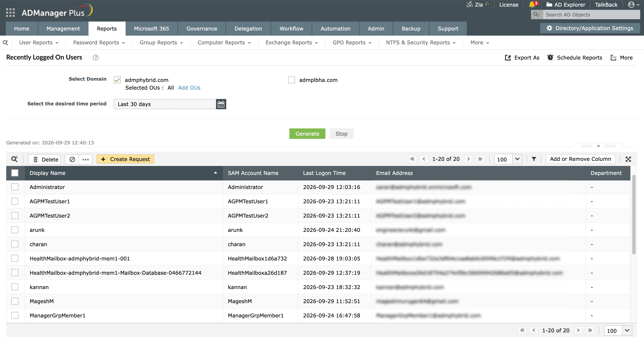The height and width of the screenshot is (343, 644).
Task: Switch to the Workflow tab
Action: (x=291, y=29)
